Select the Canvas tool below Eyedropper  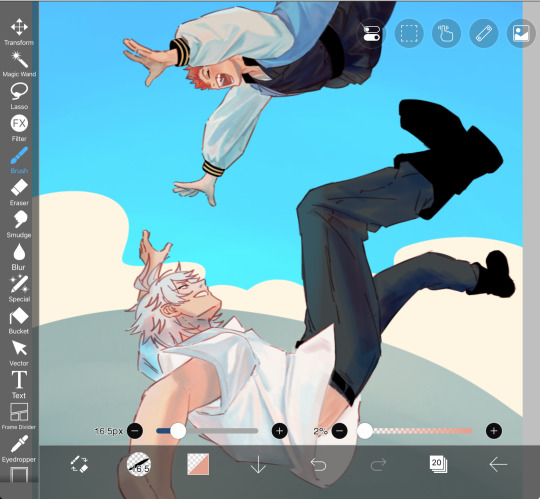[x=19, y=475]
